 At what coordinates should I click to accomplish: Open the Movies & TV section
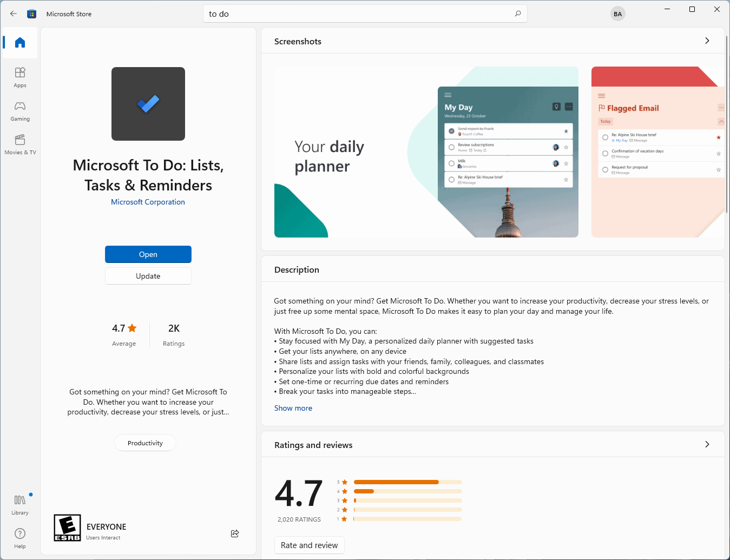pos(19,145)
